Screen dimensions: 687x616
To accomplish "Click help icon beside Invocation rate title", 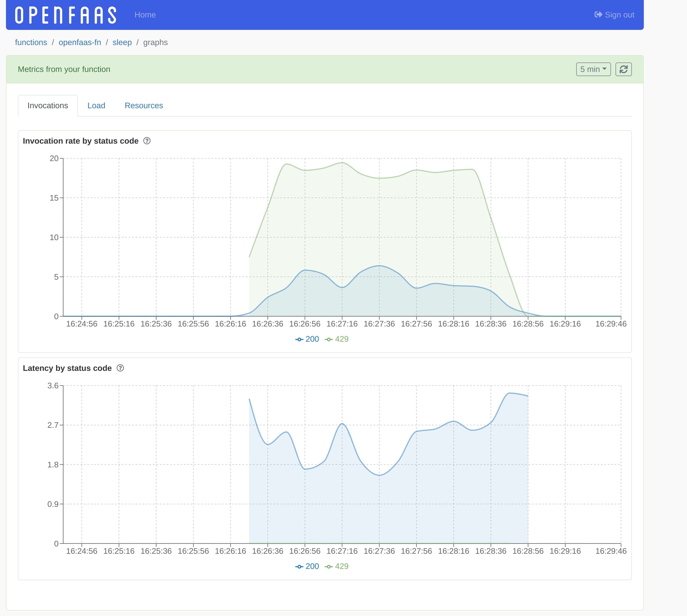I will [147, 141].
